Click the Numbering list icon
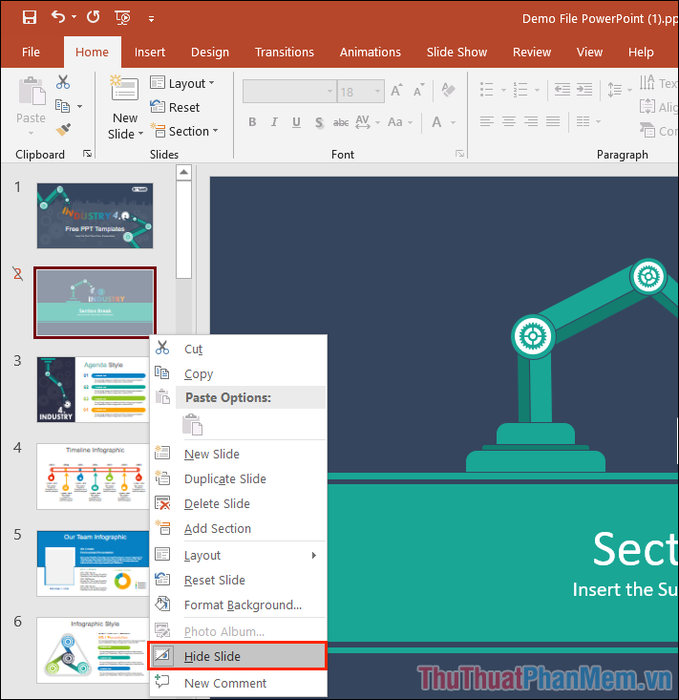The height and width of the screenshot is (700, 679). pos(520,90)
